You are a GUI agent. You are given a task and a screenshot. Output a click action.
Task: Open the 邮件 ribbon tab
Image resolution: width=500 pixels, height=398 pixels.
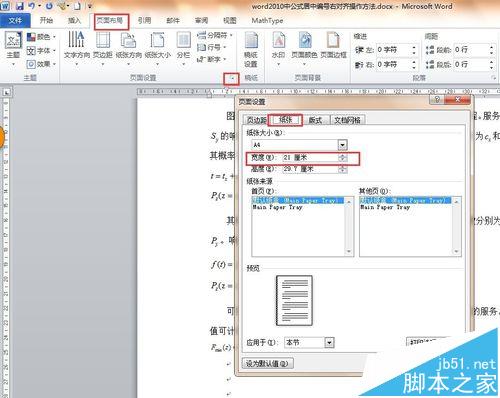(x=173, y=21)
